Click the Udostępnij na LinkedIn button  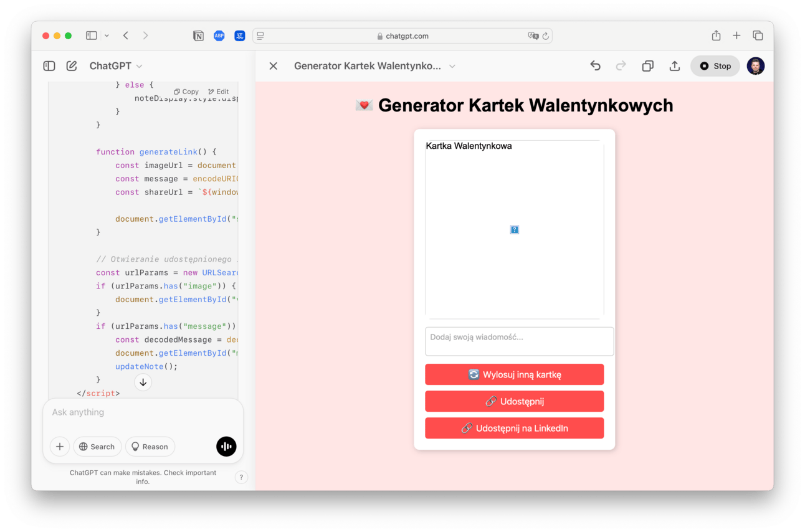point(515,428)
